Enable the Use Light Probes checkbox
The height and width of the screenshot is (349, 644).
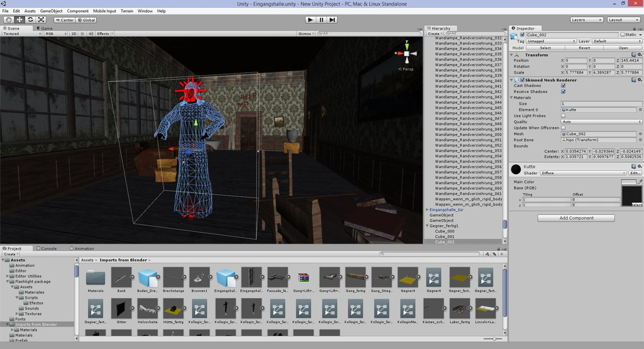563,116
